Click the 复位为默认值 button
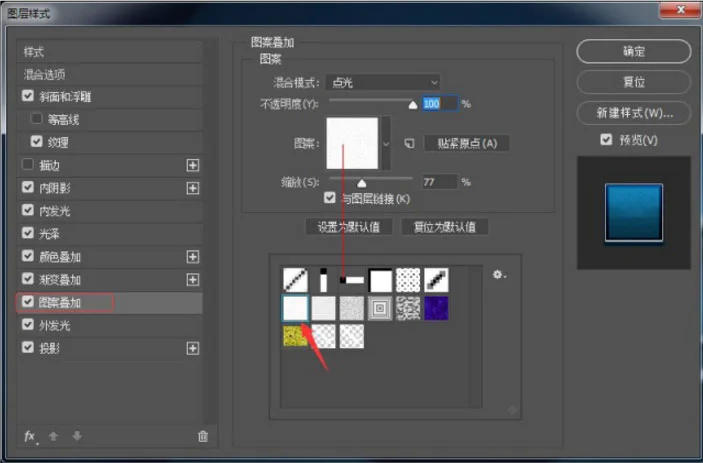Screen dimensions: 703x463 tap(444, 227)
